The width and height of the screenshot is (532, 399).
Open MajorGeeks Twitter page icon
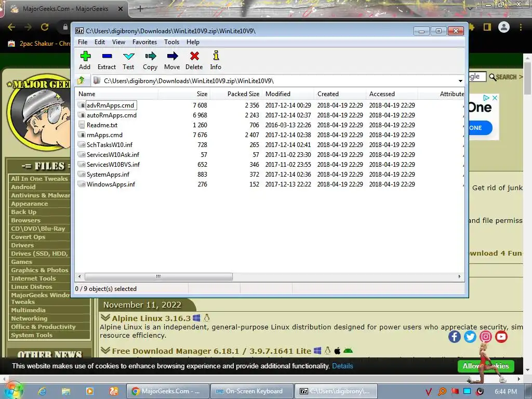coord(470,337)
